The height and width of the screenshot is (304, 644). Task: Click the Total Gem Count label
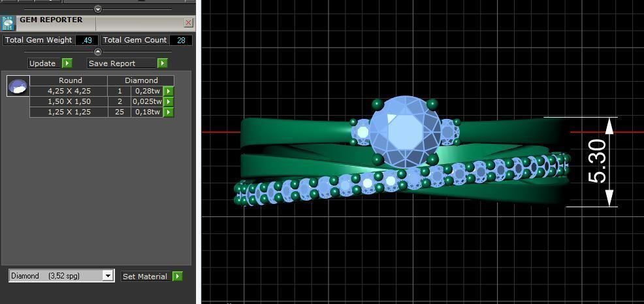135,40
